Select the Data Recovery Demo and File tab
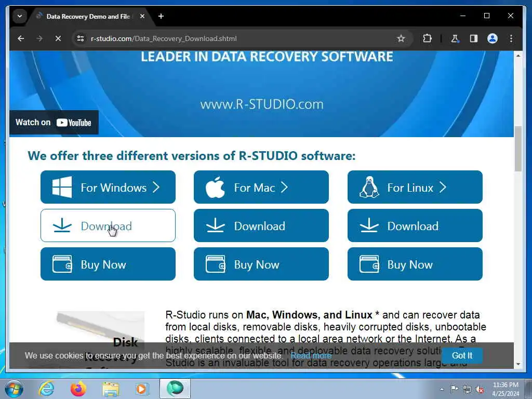Viewport: 532px width, 399px height. tap(88, 16)
